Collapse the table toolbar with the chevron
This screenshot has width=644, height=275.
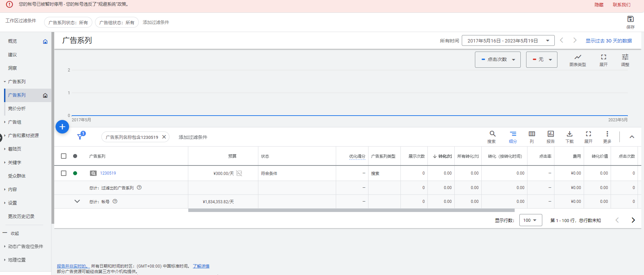click(x=632, y=137)
